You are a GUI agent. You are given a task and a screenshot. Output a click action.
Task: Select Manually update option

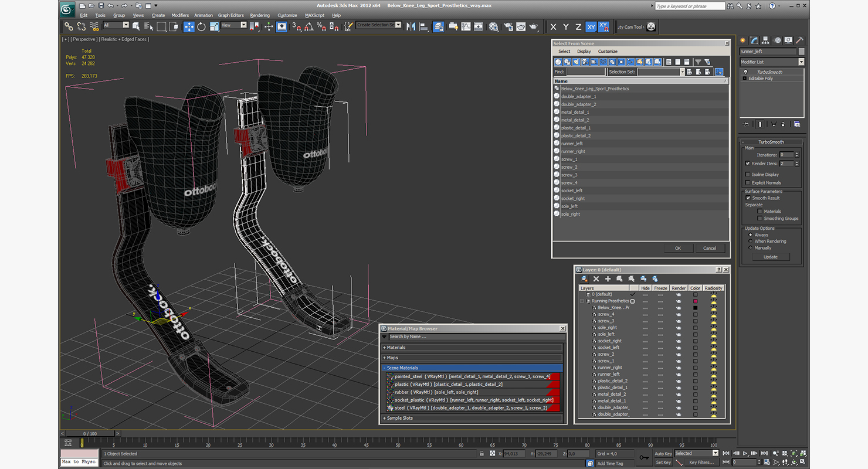coord(750,247)
